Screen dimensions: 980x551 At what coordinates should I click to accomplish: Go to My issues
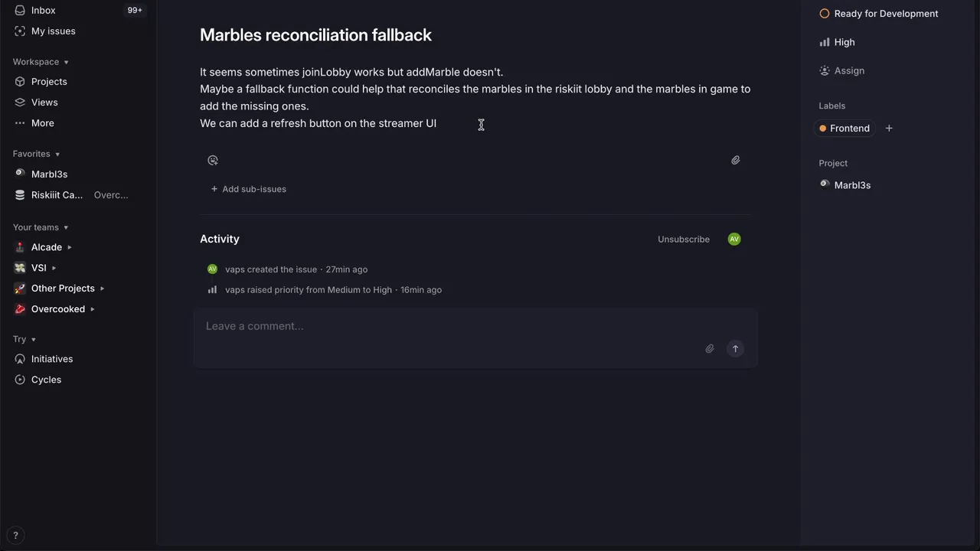pos(53,31)
